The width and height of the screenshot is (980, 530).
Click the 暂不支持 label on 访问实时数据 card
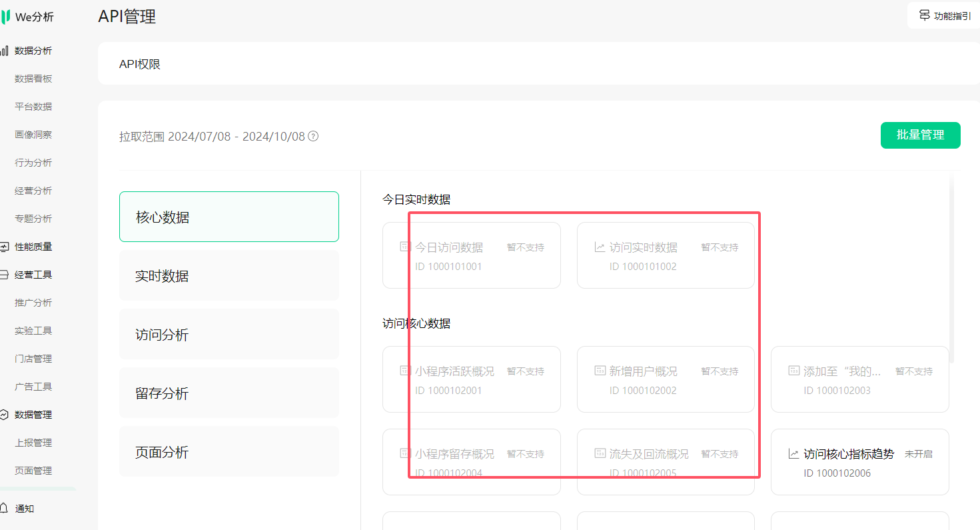[x=720, y=247]
